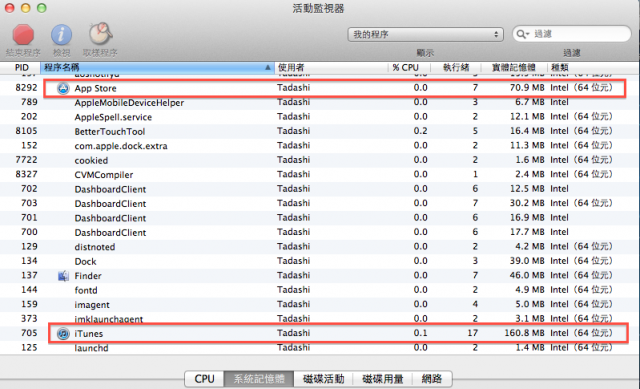Click the 160.8 MB memory value
This screenshot has width=640, height=389.
click(524, 333)
